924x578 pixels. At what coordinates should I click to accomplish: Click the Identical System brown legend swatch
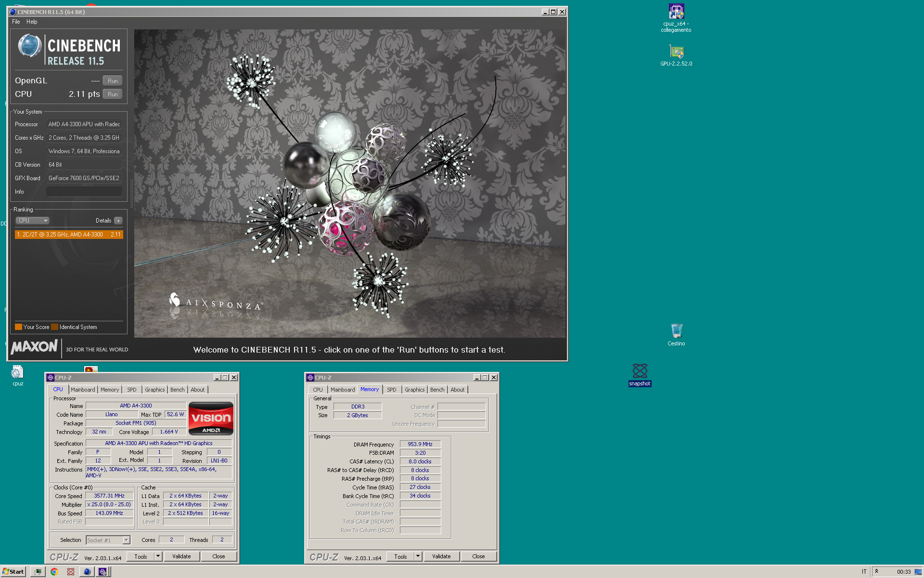pyautogui.click(x=55, y=327)
